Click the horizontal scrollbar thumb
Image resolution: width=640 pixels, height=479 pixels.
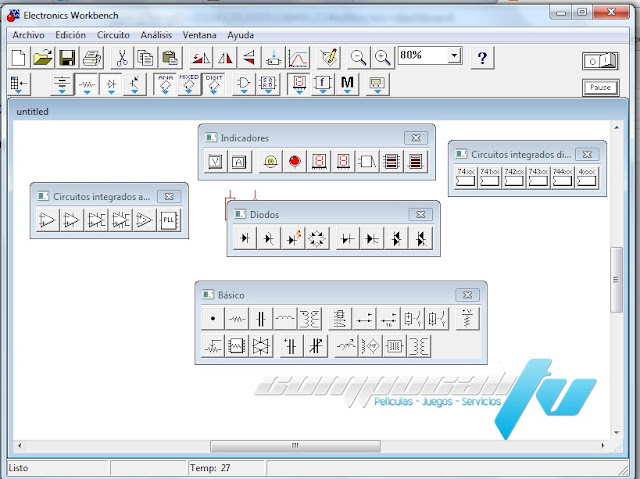(x=296, y=446)
